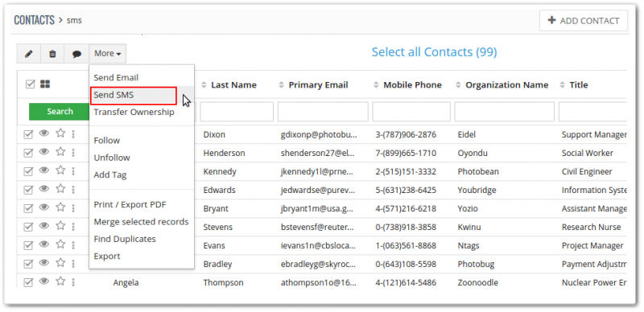Uncheck the checkbox in Bradley row
Image resolution: width=644 pixels, height=312 pixels.
(x=28, y=264)
